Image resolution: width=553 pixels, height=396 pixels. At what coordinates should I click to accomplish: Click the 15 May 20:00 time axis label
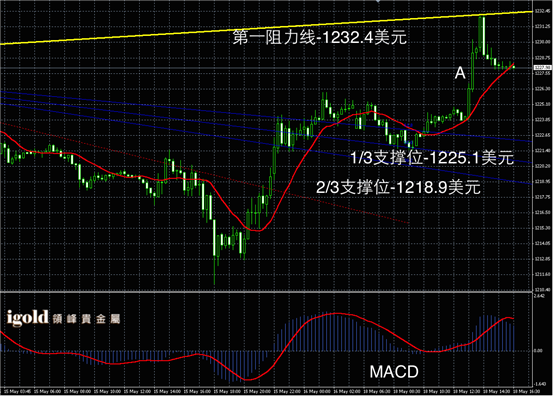258,391
